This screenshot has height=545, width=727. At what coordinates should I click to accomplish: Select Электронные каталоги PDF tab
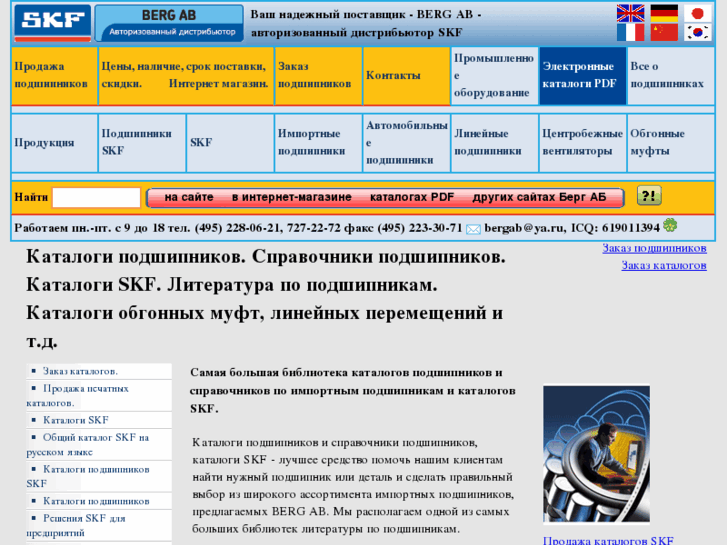pyautogui.click(x=583, y=76)
